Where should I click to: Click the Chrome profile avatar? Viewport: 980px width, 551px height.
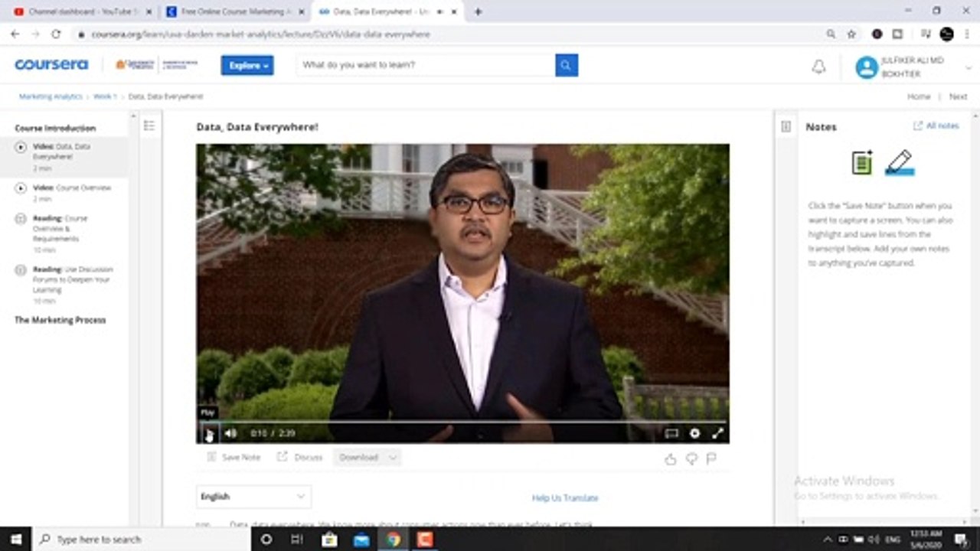coord(946,34)
